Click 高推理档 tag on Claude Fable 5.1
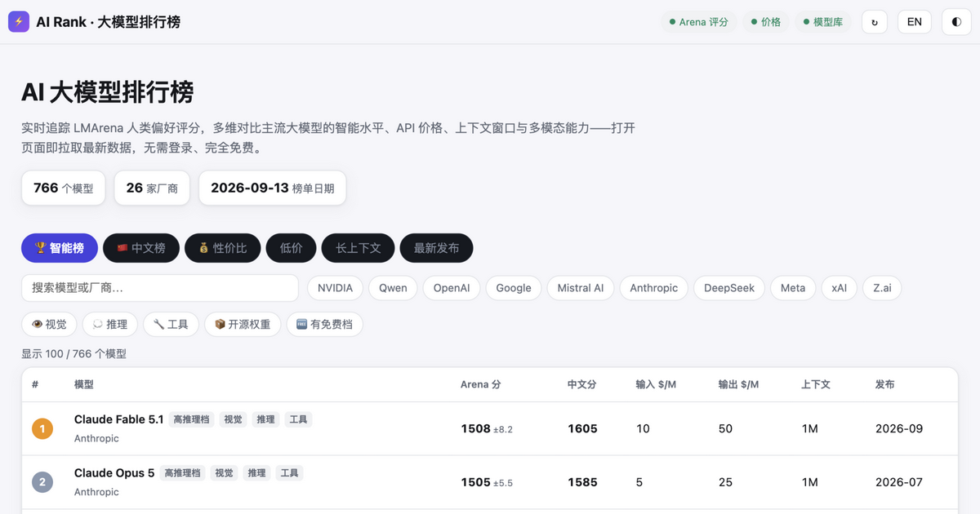The image size is (980, 514). [x=192, y=419]
